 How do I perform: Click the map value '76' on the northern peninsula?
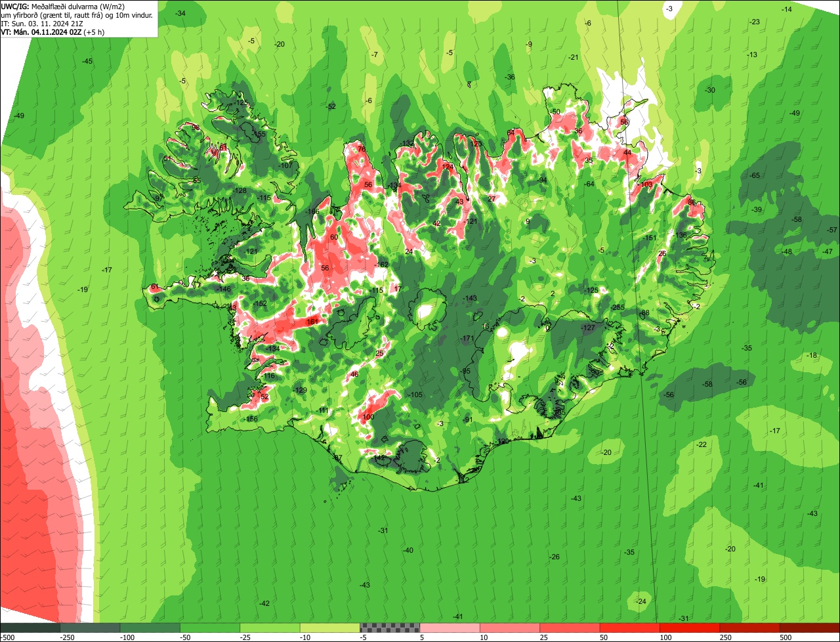pyautogui.click(x=360, y=149)
